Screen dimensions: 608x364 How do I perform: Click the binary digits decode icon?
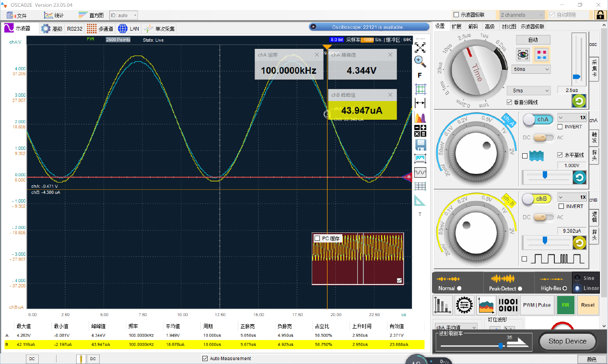click(x=508, y=305)
